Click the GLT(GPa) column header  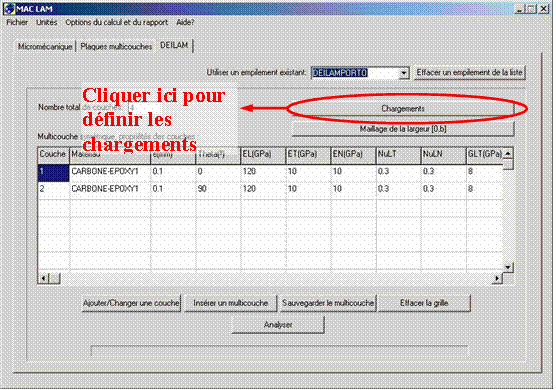pyautogui.click(x=485, y=155)
